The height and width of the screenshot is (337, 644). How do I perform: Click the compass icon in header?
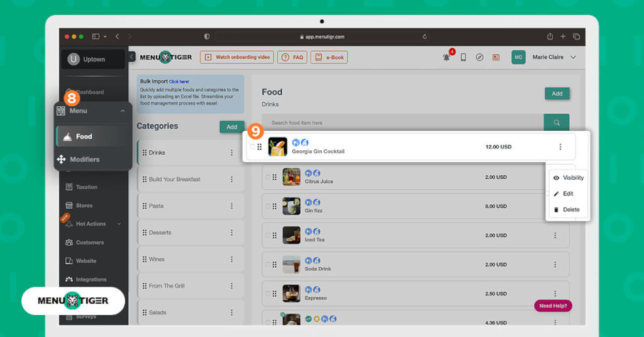tap(479, 57)
